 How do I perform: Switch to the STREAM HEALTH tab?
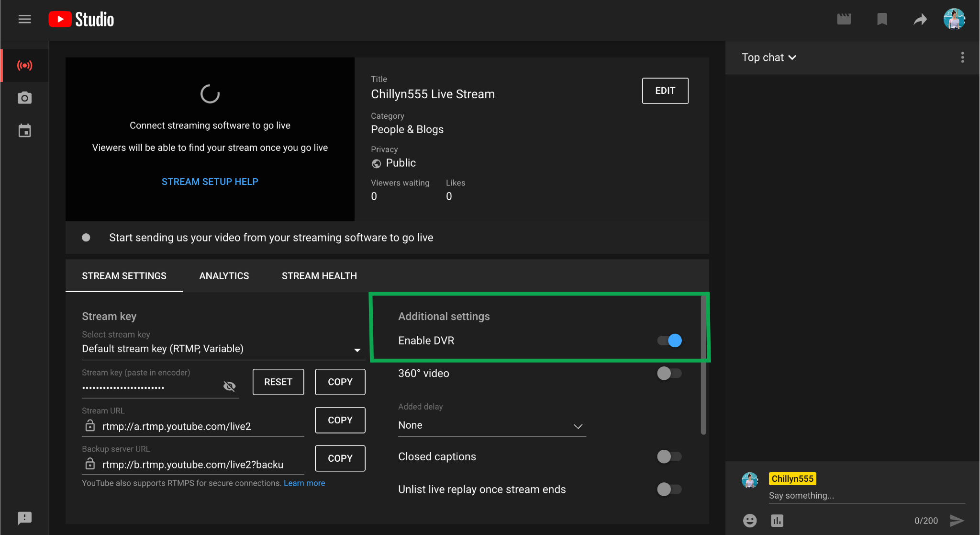(x=319, y=275)
